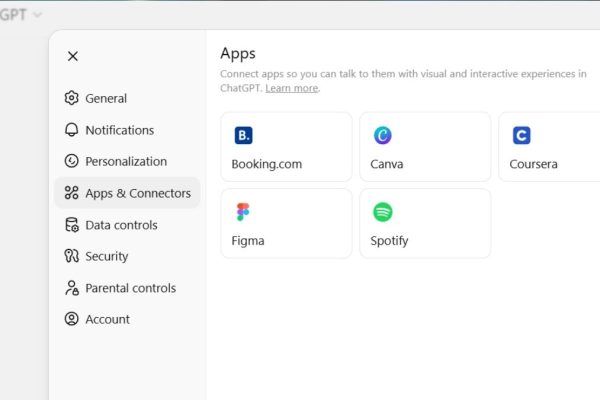This screenshot has height=400, width=600.
Task: Click the bell icon for Notifications
Action: coord(71,130)
